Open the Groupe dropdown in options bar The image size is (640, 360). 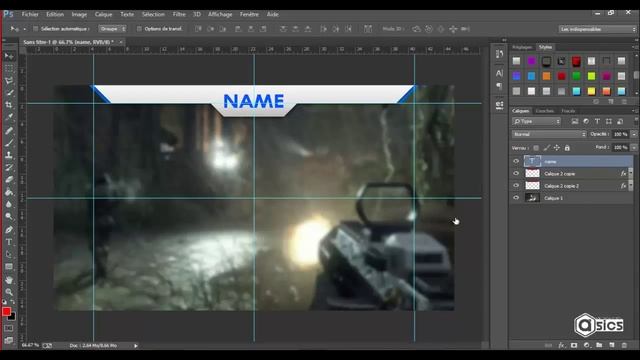point(112,29)
